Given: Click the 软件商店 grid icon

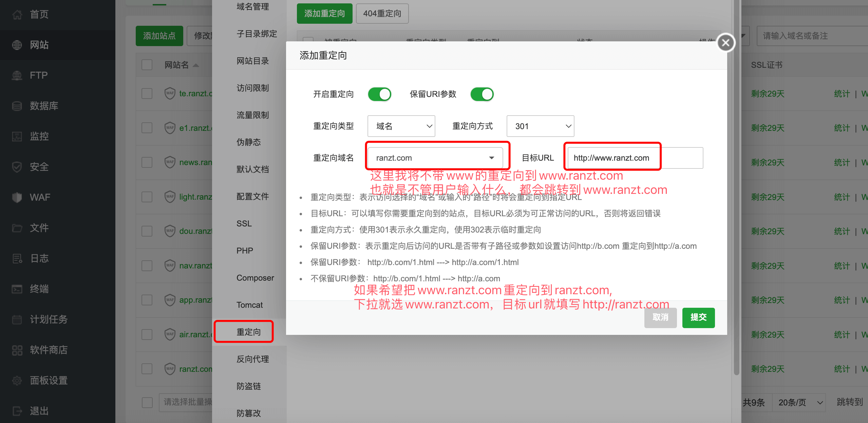Looking at the screenshot, I should point(17,350).
